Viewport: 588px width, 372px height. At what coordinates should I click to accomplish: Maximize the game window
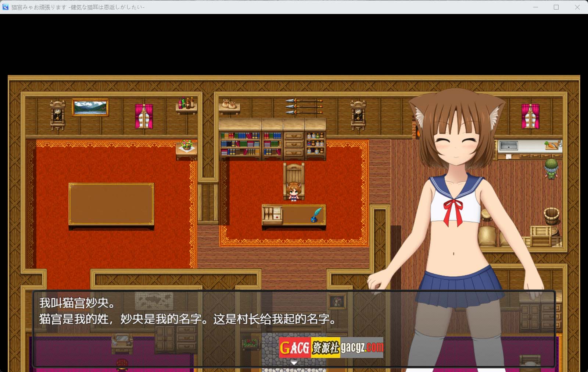[x=556, y=7]
